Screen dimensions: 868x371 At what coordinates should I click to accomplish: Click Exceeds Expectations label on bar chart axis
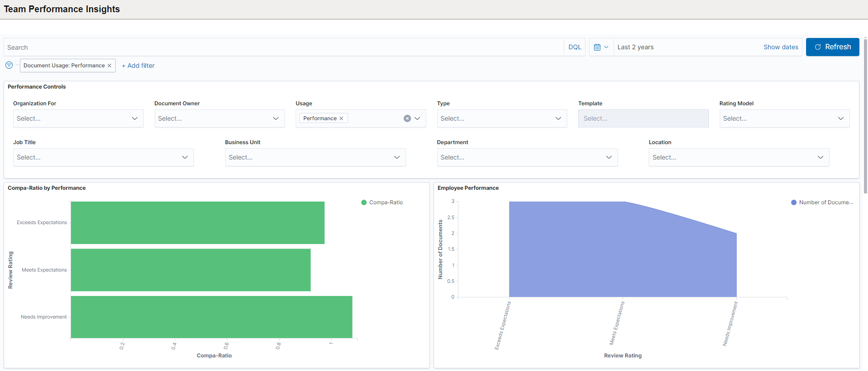pos(42,222)
